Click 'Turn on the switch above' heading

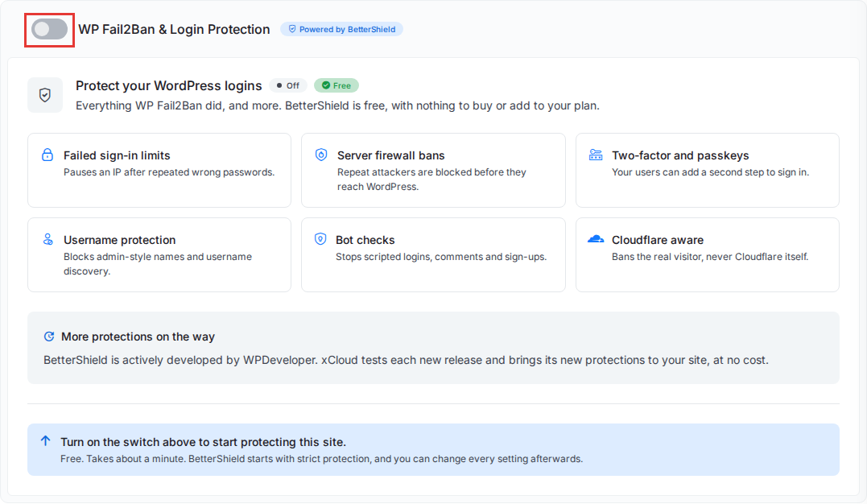click(203, 442)
